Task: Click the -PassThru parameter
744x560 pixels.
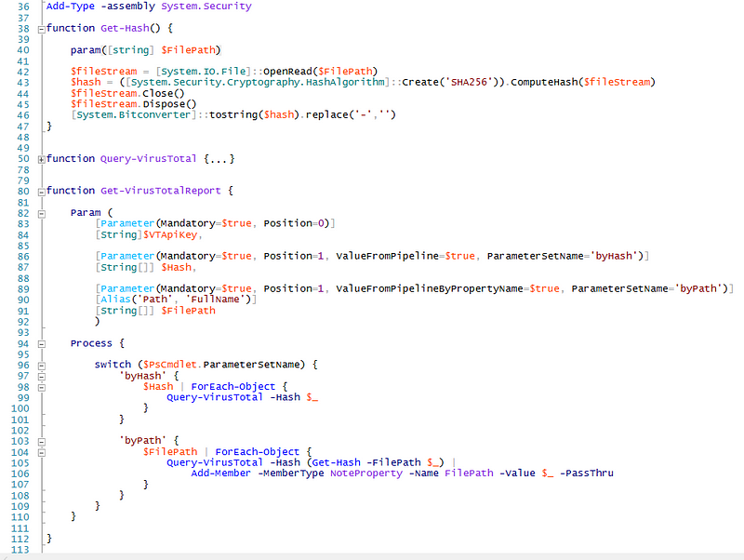Action: pos(587,473)
